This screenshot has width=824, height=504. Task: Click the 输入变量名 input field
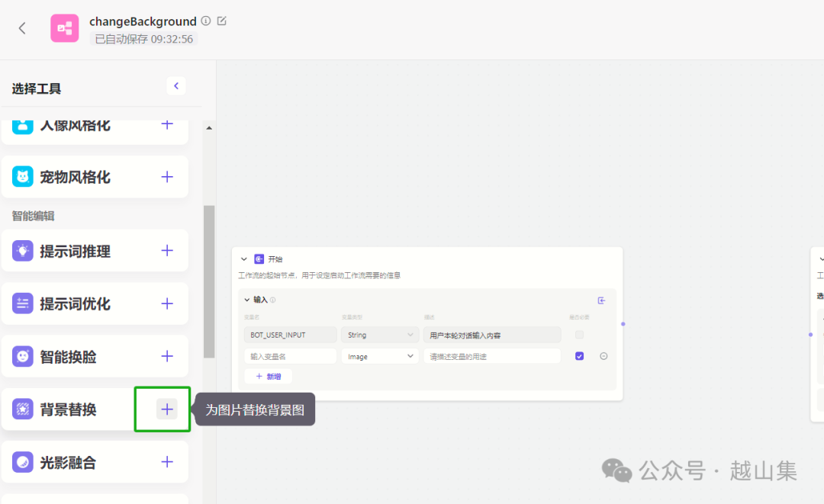290,357
